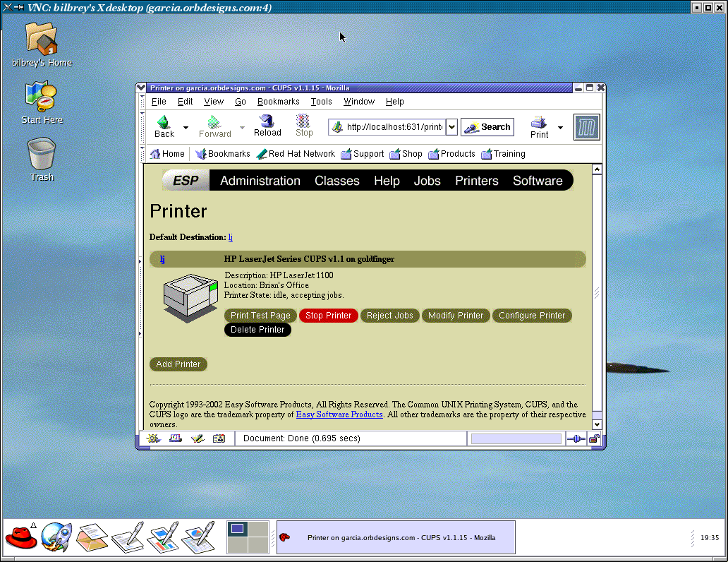Click the URL address field

(394, 127)
